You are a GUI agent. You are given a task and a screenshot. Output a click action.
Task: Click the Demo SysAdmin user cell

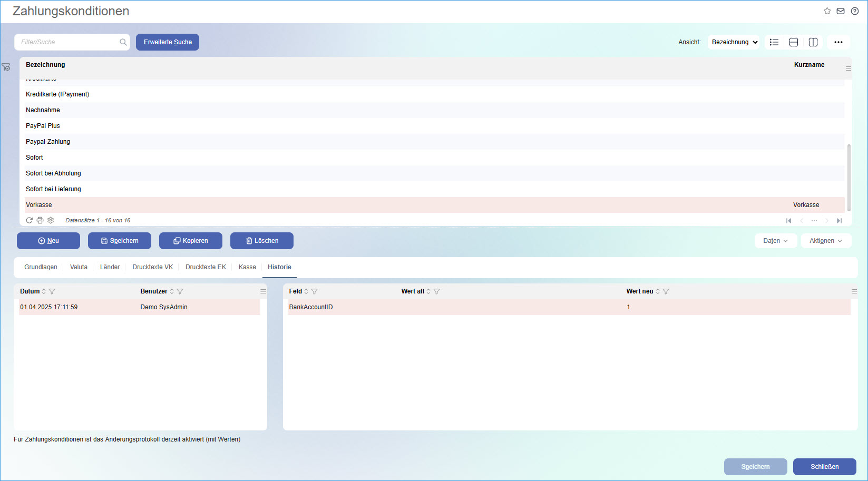point(164,307)
